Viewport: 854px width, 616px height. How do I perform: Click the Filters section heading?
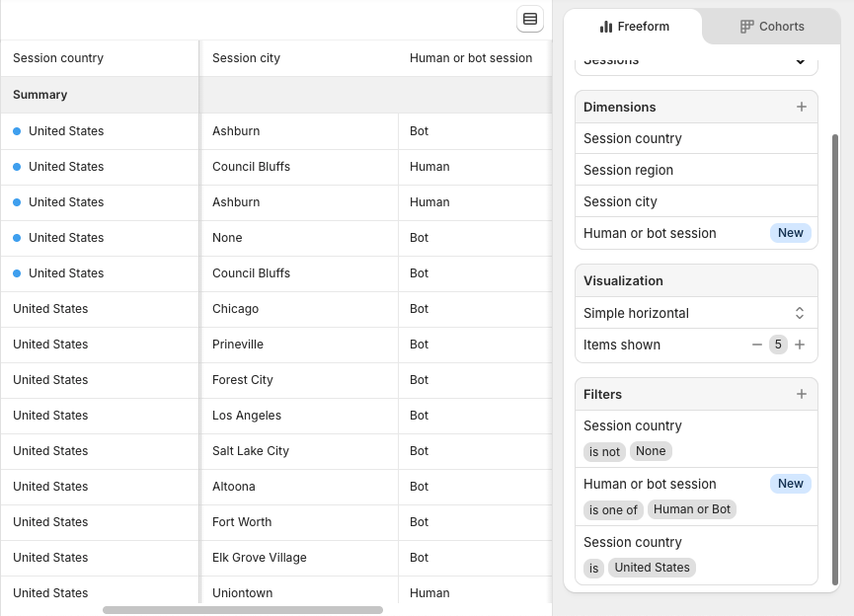click(x=602, y=394)
